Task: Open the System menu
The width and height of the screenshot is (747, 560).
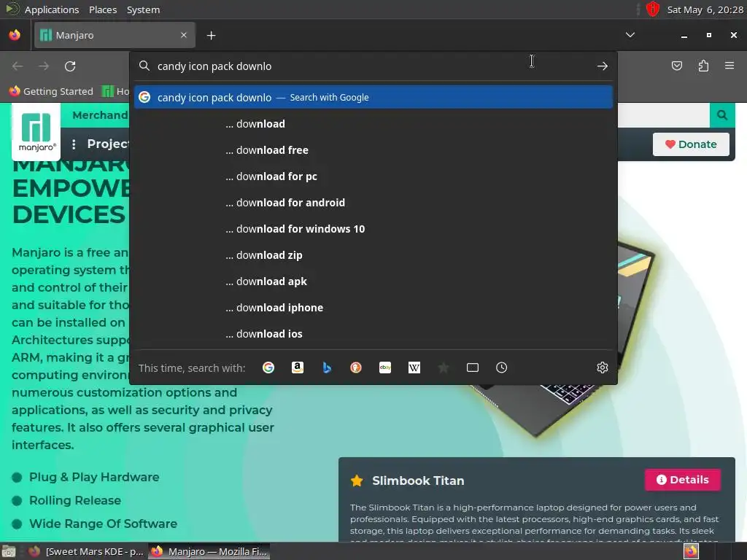Action: (x=143, y=9)
